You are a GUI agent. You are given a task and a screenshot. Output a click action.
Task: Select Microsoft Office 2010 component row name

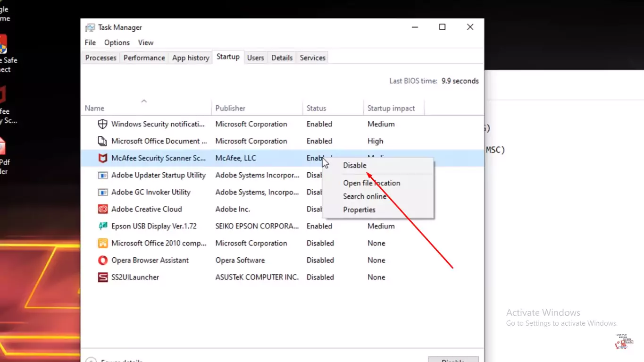159,243
